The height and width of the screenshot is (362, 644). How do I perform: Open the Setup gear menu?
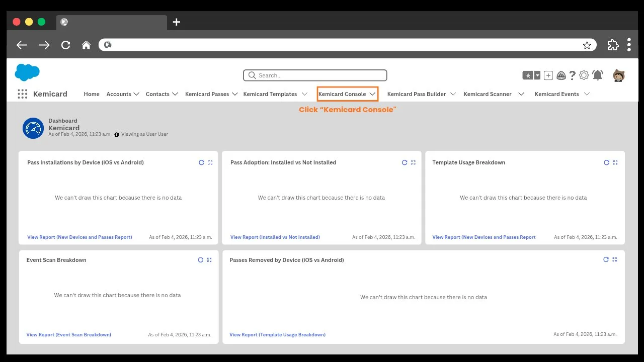[584, 75]
